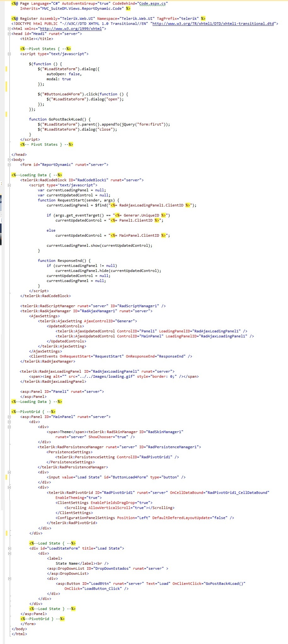Collapse the div wrapping the Theme span
This screenshot has width=288, height=644.
tap(9, 427)
